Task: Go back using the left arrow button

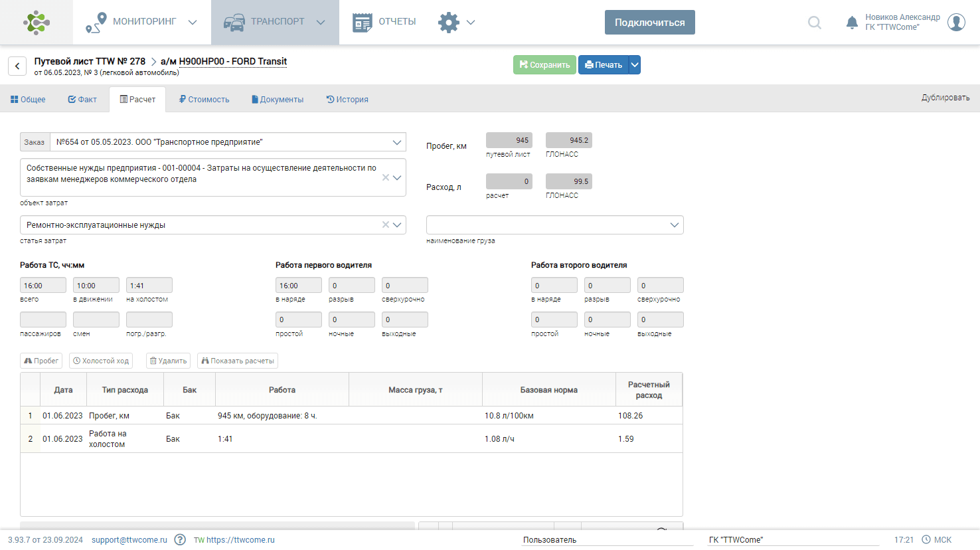Action: (17, 66)
